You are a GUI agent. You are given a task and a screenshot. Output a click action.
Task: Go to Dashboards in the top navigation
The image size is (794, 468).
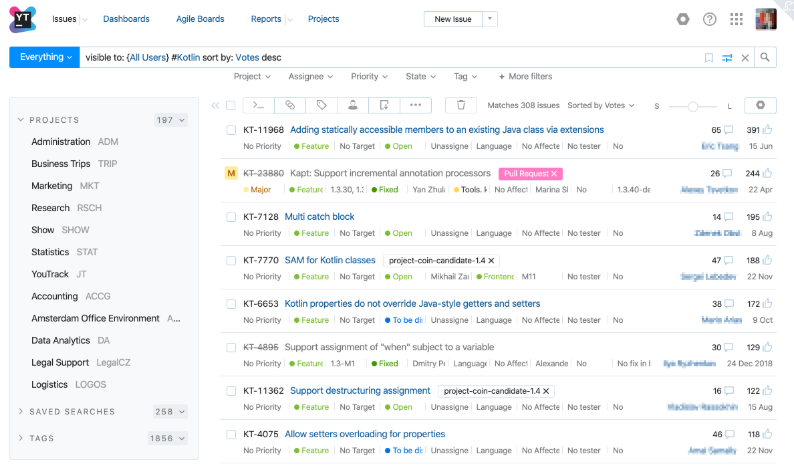coord(126,19)
